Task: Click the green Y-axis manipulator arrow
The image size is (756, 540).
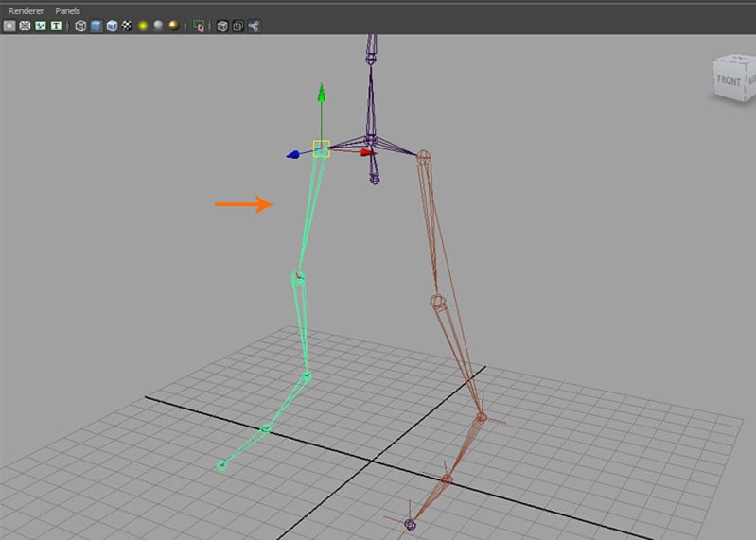Action: (322, 93)
